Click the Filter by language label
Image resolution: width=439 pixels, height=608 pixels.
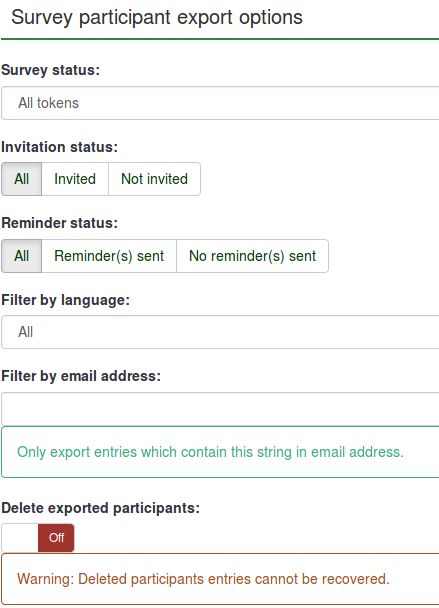(x=66, y=300)
